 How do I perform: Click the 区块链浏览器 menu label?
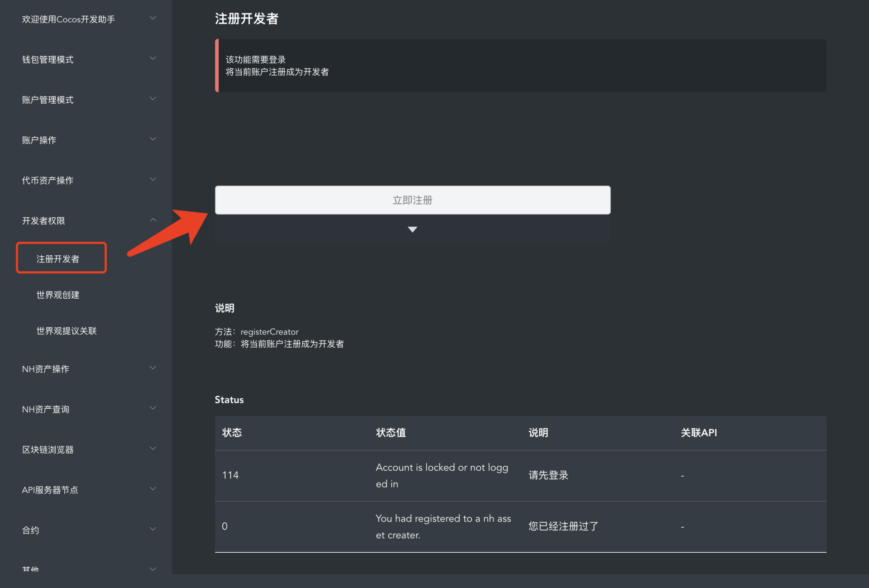[x=48, y=449]
